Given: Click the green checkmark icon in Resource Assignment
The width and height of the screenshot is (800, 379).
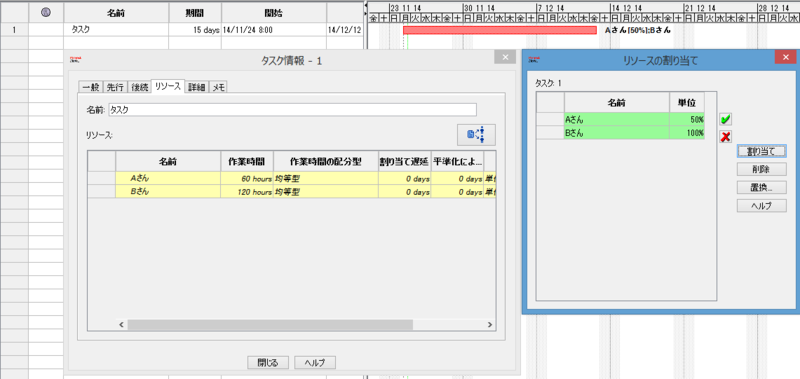Looking at the screenshot, I should click(x=725, y=120).
